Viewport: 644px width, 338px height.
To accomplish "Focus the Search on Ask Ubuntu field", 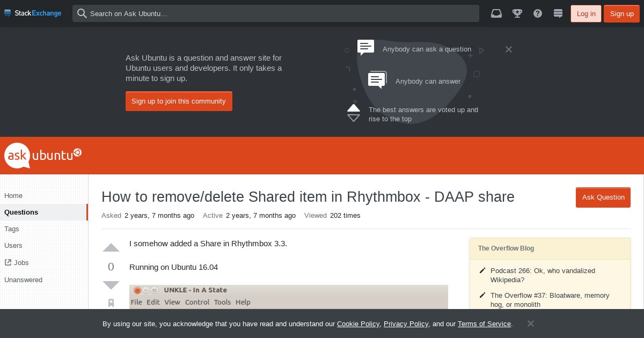I will 276,13.
